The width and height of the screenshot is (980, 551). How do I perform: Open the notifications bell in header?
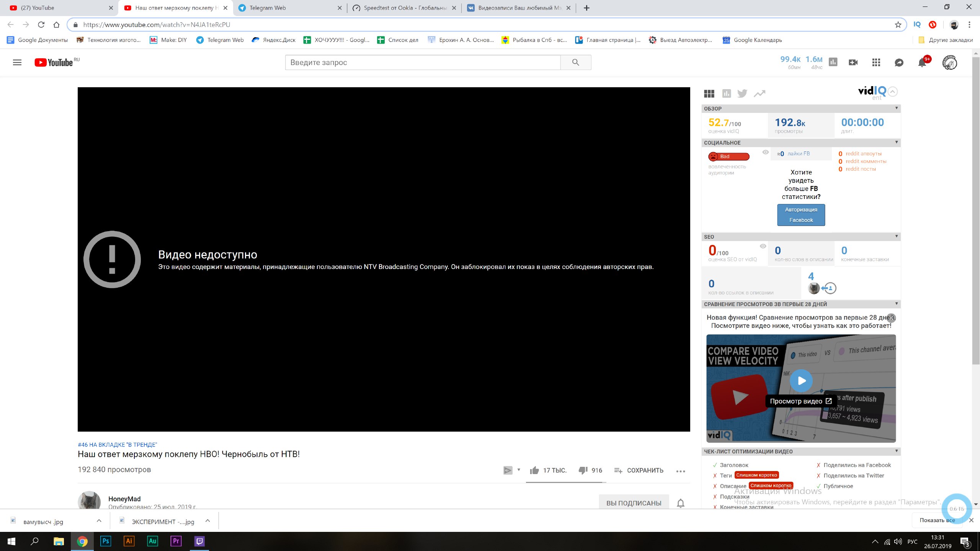coord(922,62)
